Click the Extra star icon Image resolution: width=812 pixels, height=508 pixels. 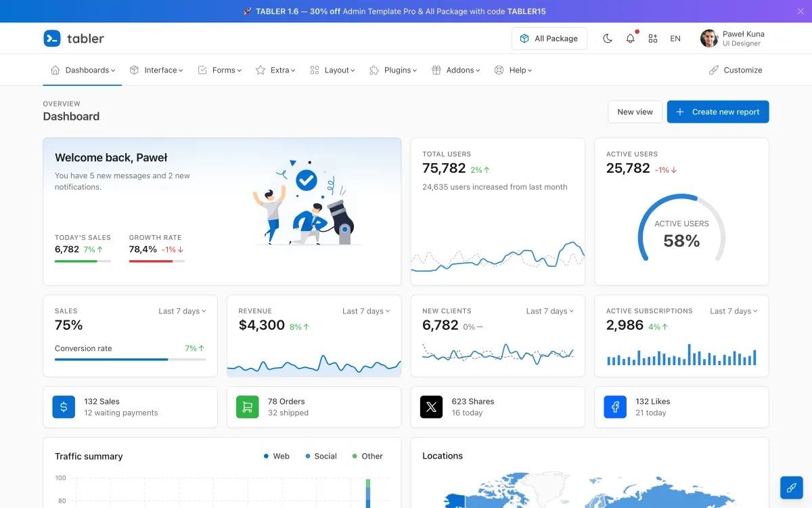pyautogui.click(x=261, y=70)
